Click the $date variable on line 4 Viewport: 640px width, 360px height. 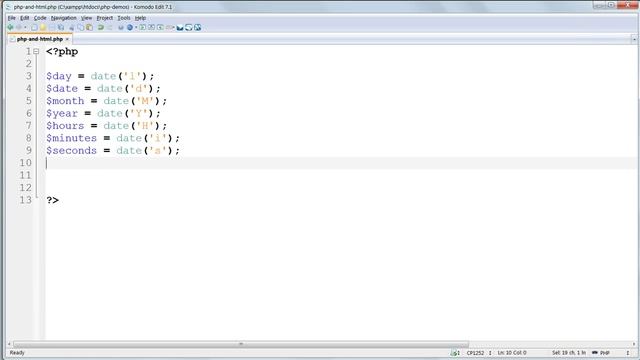pos(62,89)
